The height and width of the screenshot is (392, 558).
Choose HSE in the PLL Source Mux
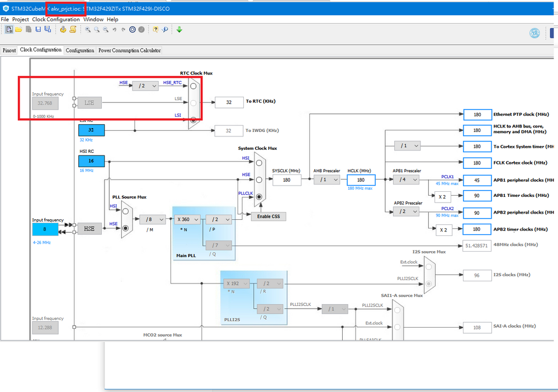pyautogui.click(x=125, y=228)
